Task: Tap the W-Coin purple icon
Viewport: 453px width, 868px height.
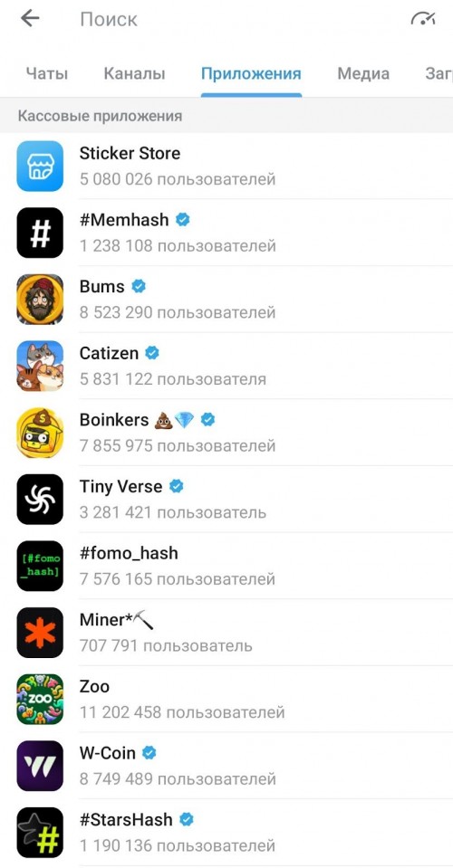Action: click(x=40, y=766)
